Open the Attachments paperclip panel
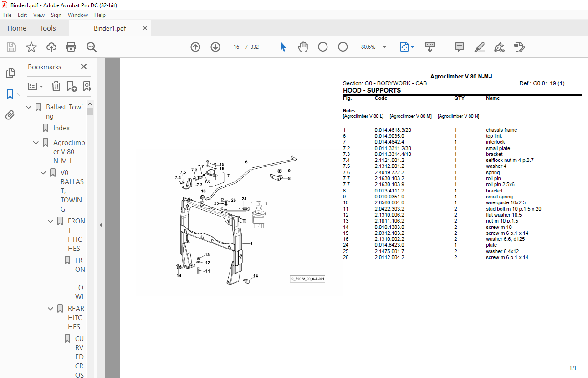The height and width of the screenshot is (378, 588). click(10, 115)
